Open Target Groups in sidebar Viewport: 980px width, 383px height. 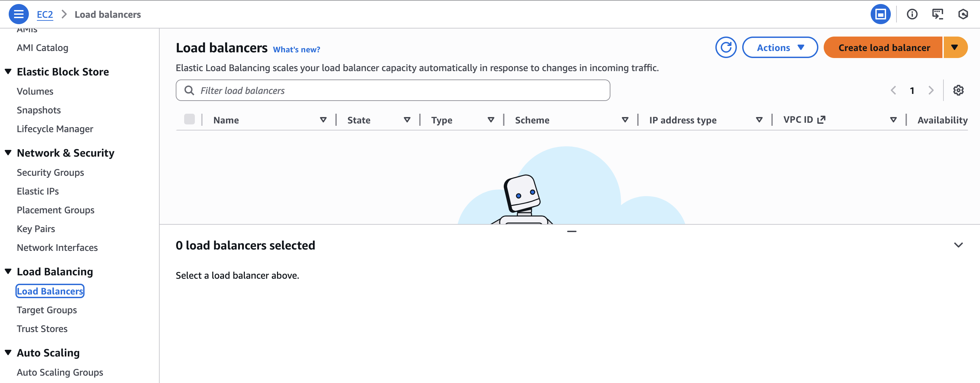tap(47, 310)
